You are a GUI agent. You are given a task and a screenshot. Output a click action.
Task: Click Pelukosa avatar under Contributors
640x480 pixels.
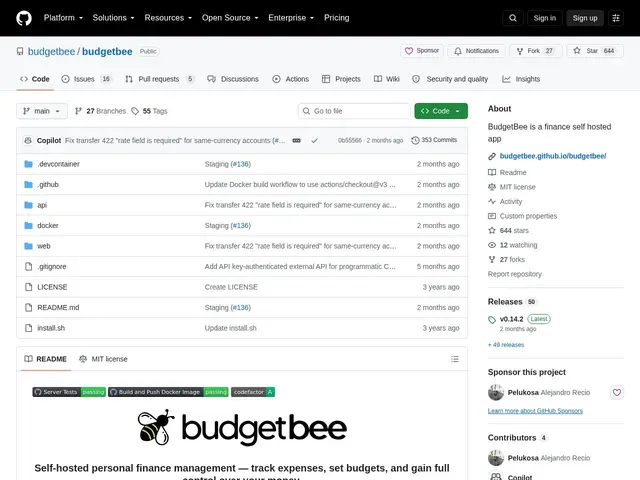496,458
